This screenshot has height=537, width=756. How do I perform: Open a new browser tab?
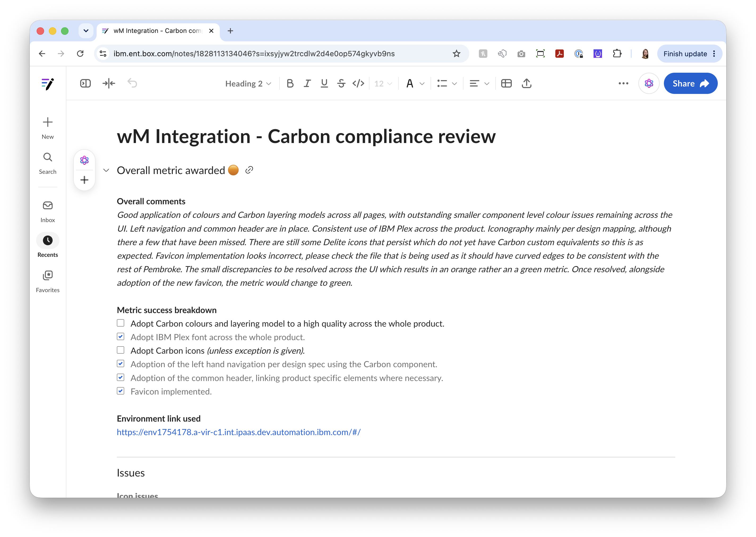pyautogui.click(x=230, y=31)
